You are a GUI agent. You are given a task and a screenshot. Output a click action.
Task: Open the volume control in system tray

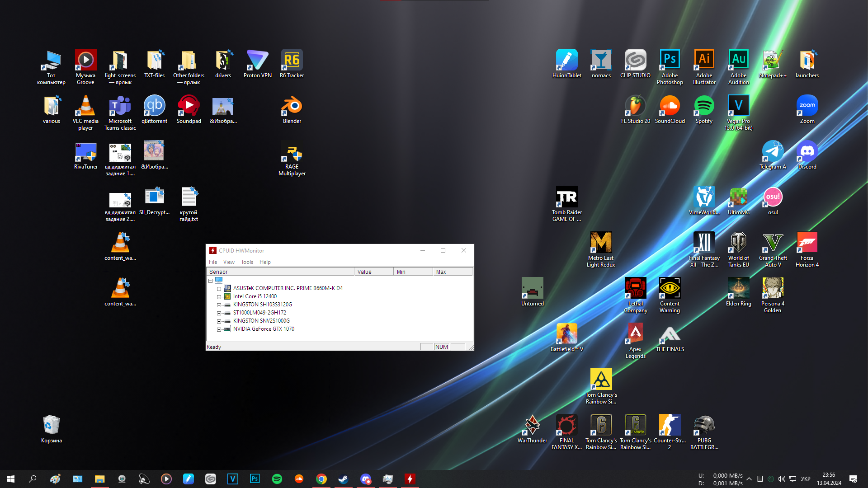click(x=781, y=479)
